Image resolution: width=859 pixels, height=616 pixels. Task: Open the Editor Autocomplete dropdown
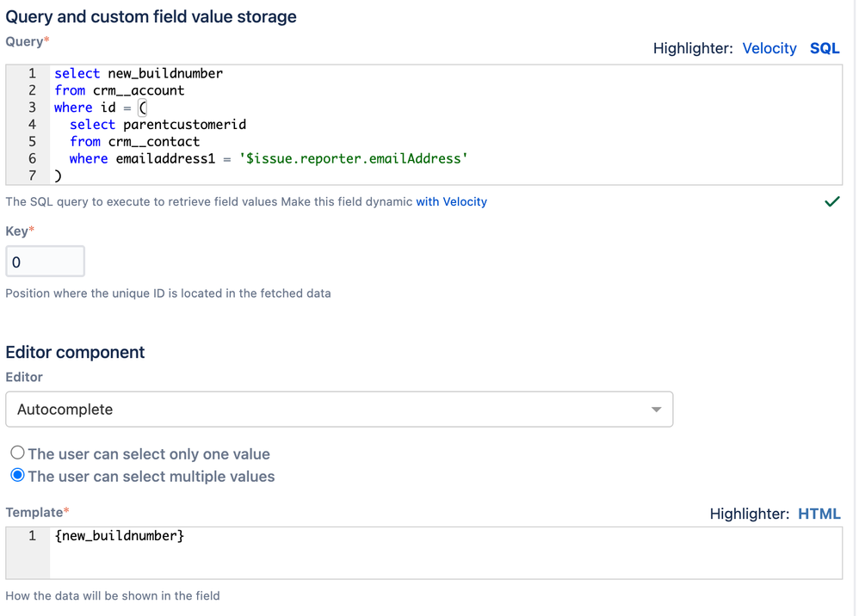[x=339, y=410]
